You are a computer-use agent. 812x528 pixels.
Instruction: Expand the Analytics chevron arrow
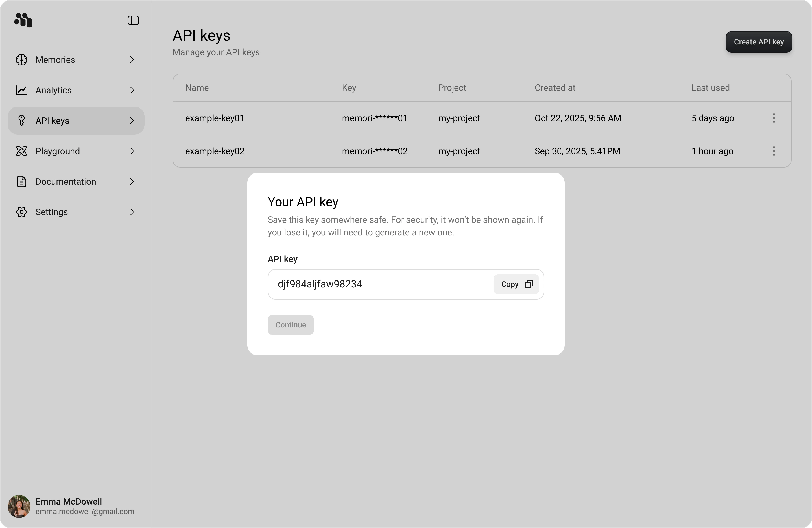[x=132, y=90]
